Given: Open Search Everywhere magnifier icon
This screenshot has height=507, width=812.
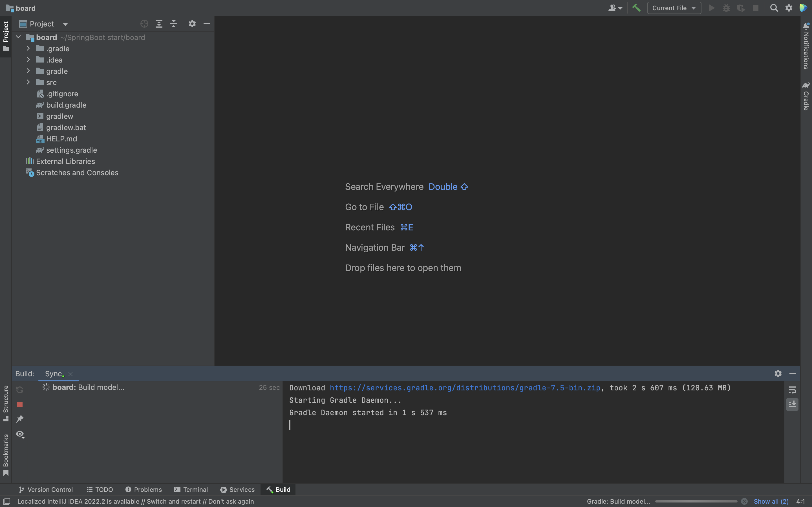Looking at the screenshot, I should tap(774, 8).
